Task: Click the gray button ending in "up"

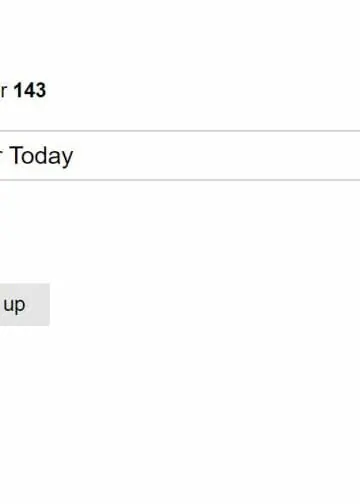Action: (25, 305)
